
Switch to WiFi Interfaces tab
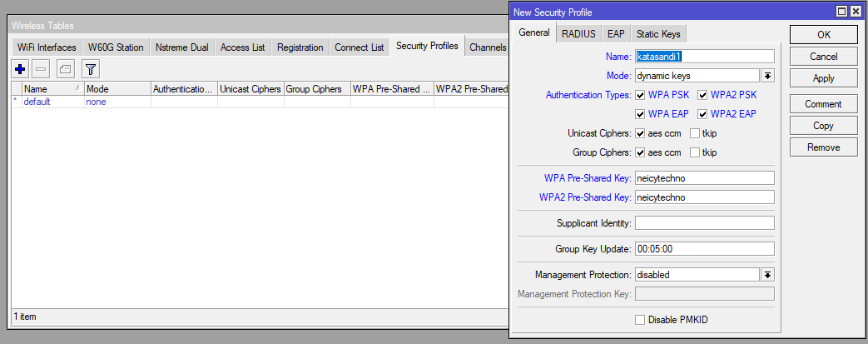coord(47,47)
